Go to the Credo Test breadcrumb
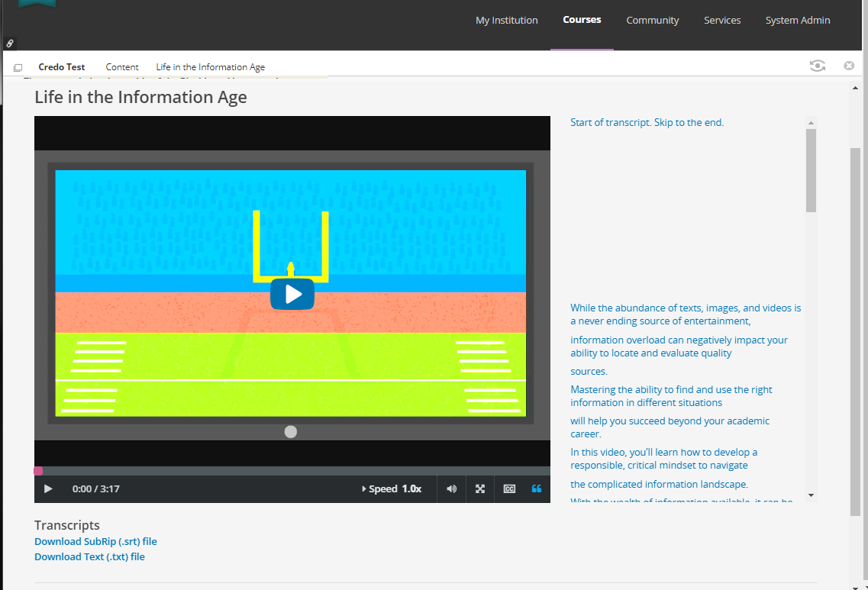This screenshot has width=868, height=590. pos(61,67)
